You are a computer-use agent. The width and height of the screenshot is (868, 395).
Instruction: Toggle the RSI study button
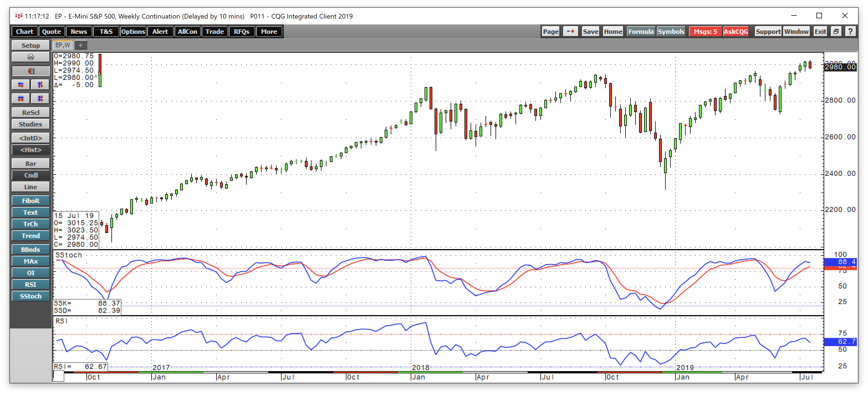(31, 284)
